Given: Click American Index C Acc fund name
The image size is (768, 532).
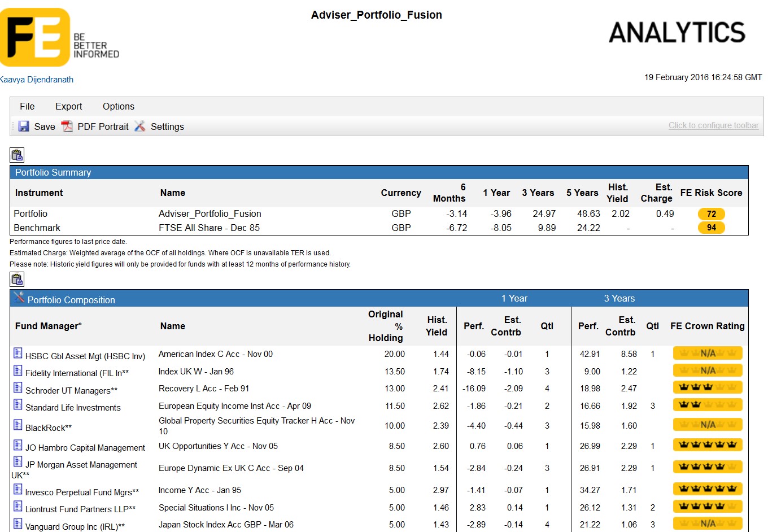Looking at the screenshot, I should (215, 354).
